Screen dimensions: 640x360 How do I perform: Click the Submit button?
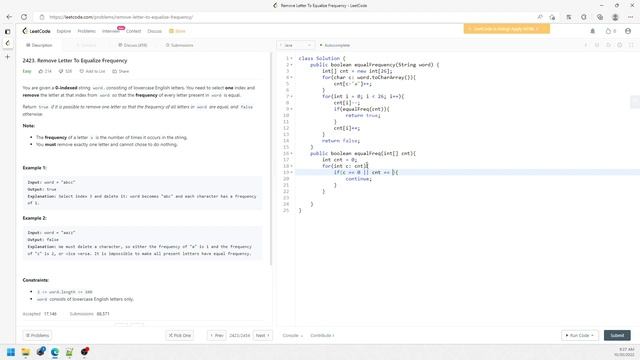pyautogui.click(x=617, y=336)
